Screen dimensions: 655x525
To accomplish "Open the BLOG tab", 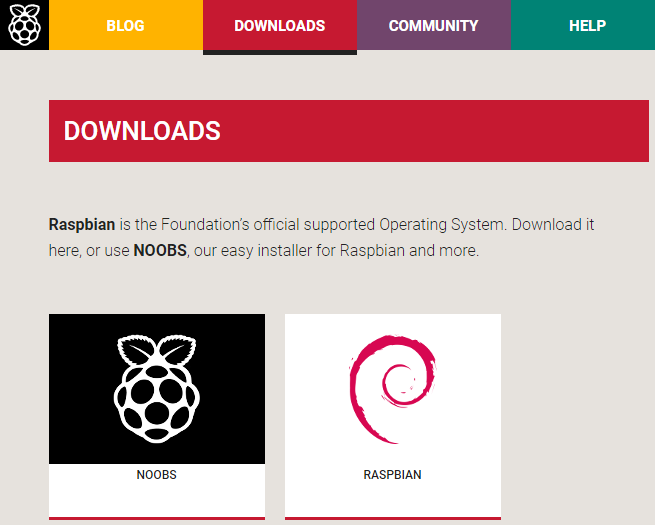I will pos(126,25).
